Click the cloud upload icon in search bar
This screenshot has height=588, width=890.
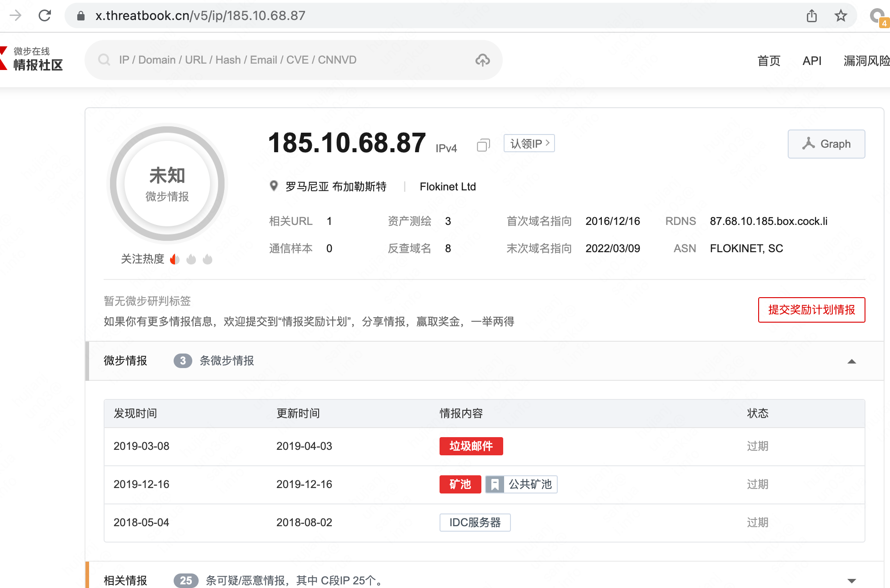[482, 60]
